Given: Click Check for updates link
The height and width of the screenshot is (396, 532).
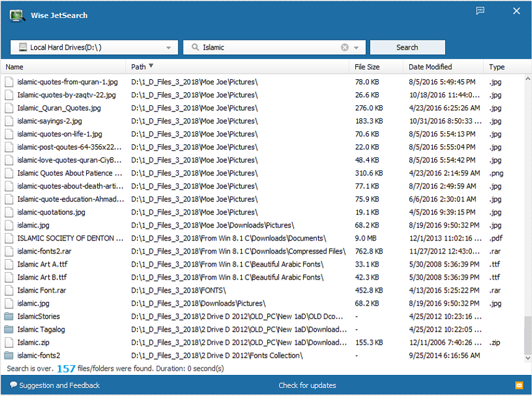Looking at the screenshot, I should click(307, 385).
